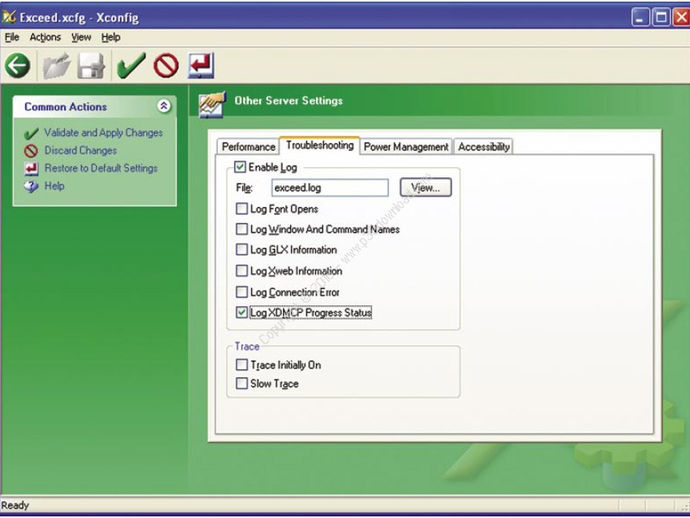Click the exceed.log File input field

click(330, 187)
